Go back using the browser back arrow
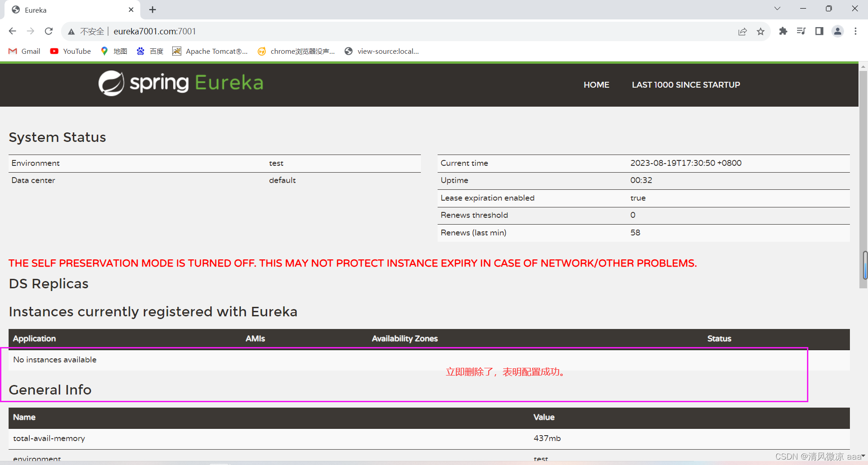868x465 pixels. pyautogui.click(x=12, y=31)
